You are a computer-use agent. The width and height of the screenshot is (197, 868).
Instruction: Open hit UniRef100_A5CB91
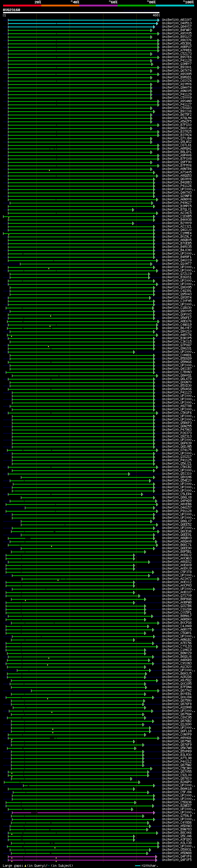click(x=177, y=43)
